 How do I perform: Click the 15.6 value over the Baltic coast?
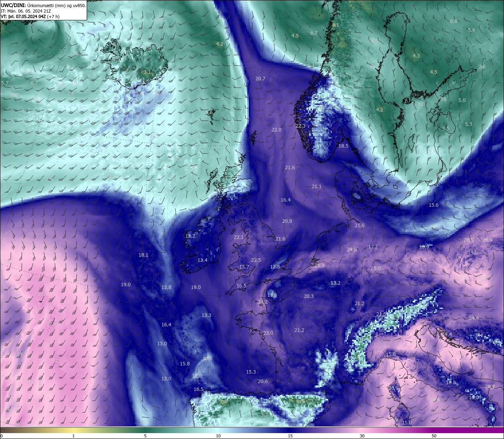point(434,205)
